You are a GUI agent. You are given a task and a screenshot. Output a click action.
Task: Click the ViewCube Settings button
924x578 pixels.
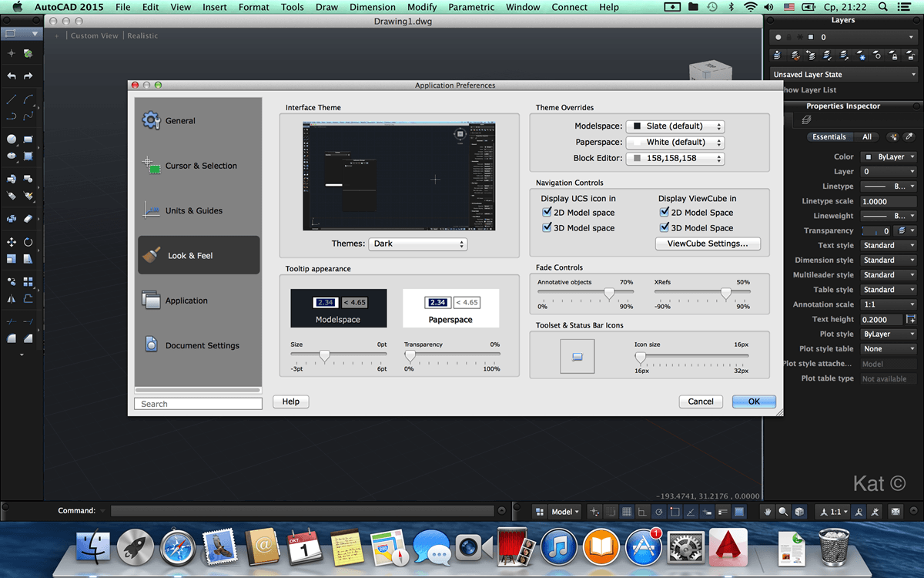pyautogui.click(x=708, y=244)
